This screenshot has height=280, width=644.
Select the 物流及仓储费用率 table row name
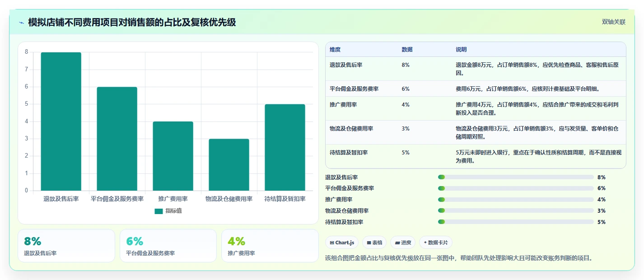point(351,129)
